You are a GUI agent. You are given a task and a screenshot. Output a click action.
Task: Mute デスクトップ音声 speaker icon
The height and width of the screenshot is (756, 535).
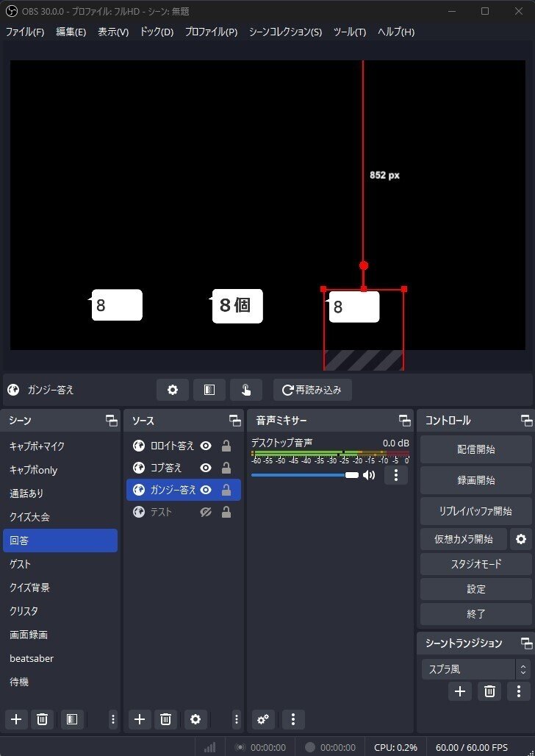[369, 475]
